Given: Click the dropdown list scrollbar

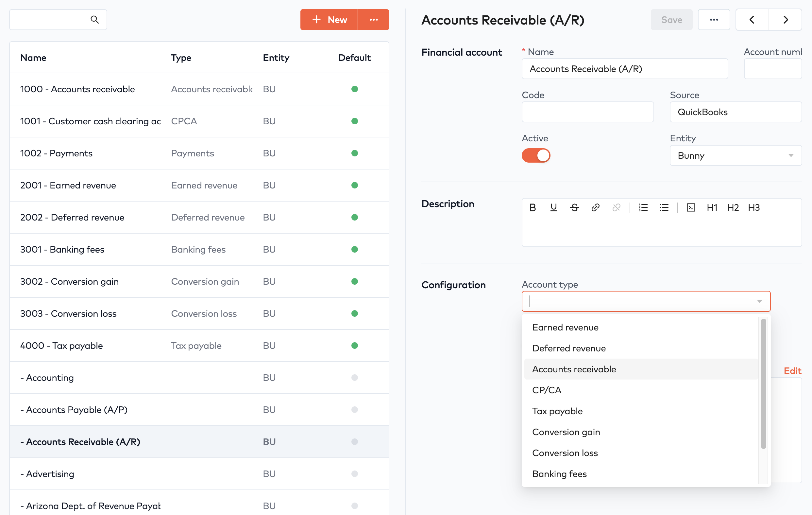Looking at the screenshot, I should [x=763, y=384].
